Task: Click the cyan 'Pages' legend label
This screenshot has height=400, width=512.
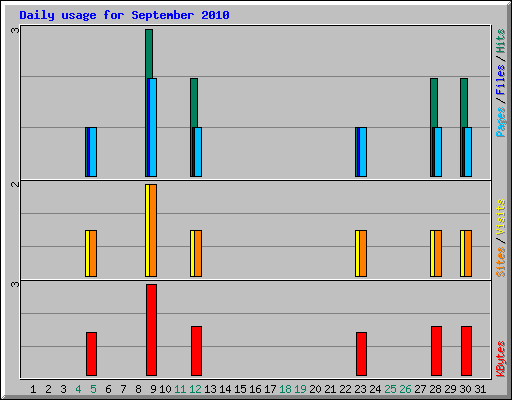Action: click(x=501, y=122)
